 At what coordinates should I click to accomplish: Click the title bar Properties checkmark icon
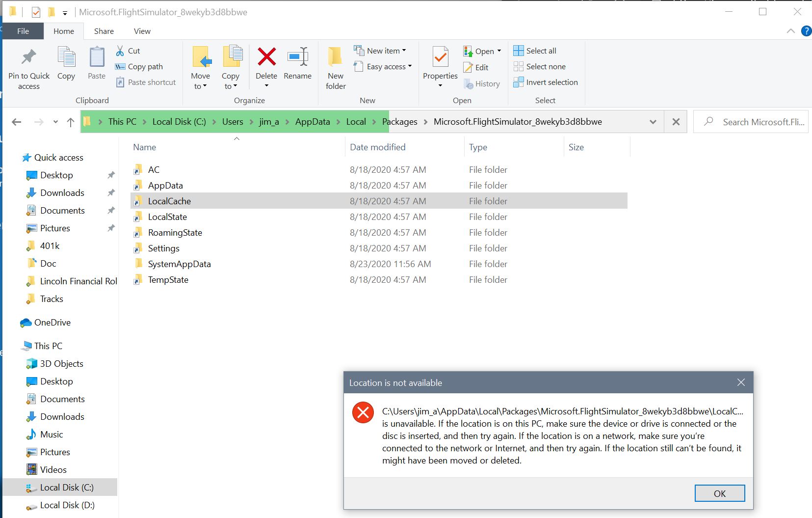(36, 12)
